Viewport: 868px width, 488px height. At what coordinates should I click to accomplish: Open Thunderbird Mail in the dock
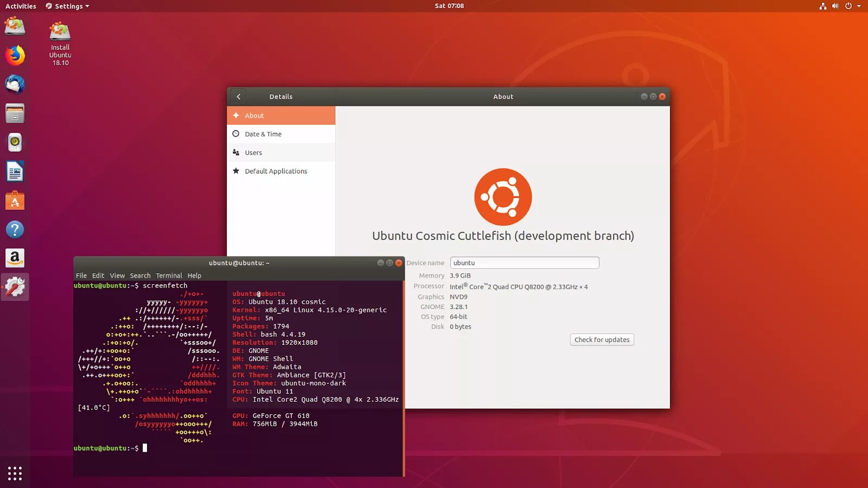coord(15,85)
